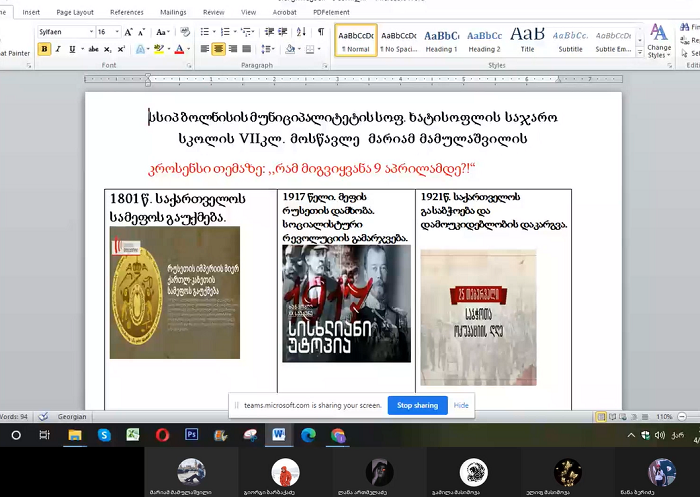Click the zoom out minus button
The width and height of the screenshot is (700, 497).
(x=682, y=417)
